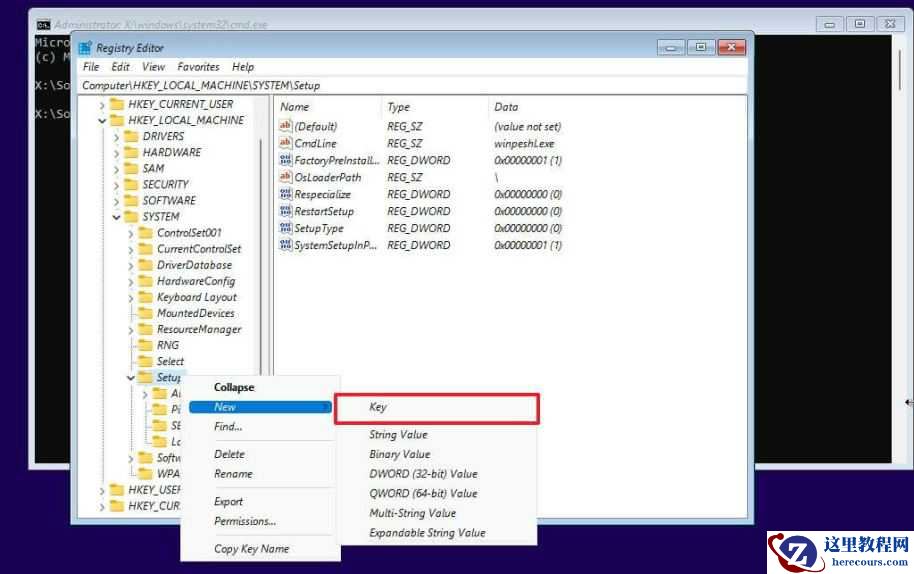Click the HKEY_CURRENT_USER folder icon

tap(117, 104)
